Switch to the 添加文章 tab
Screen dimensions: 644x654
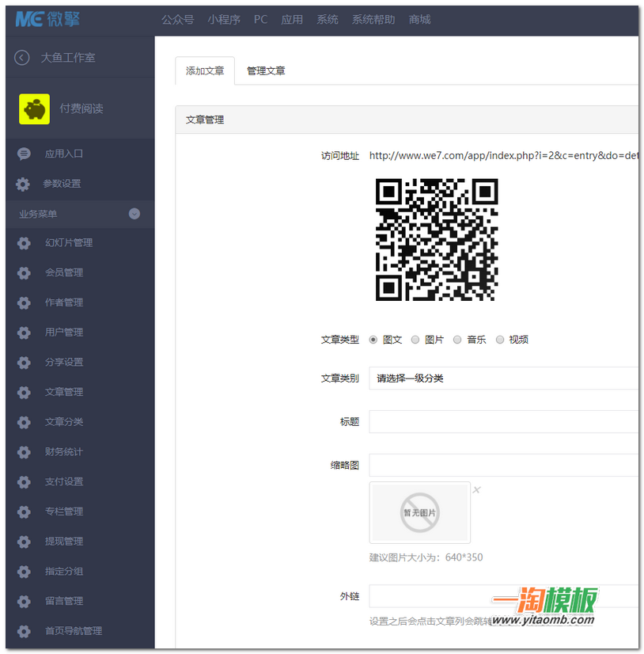coord(205,71)
